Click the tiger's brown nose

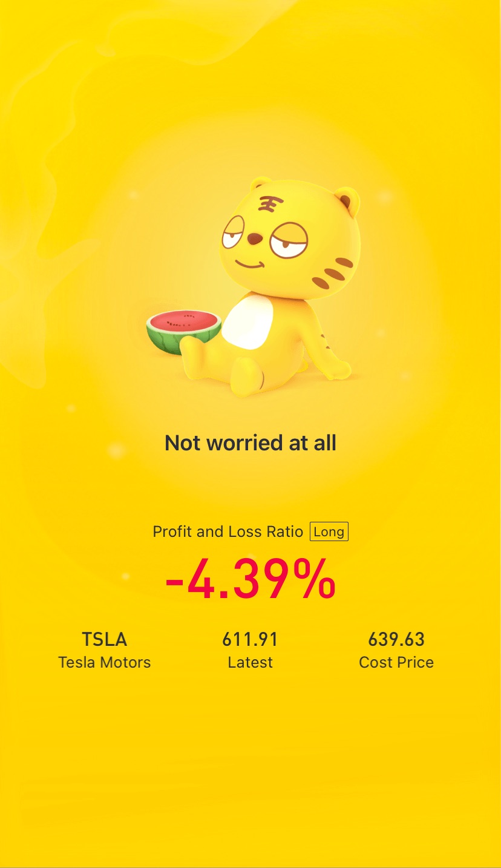[255, 238]
